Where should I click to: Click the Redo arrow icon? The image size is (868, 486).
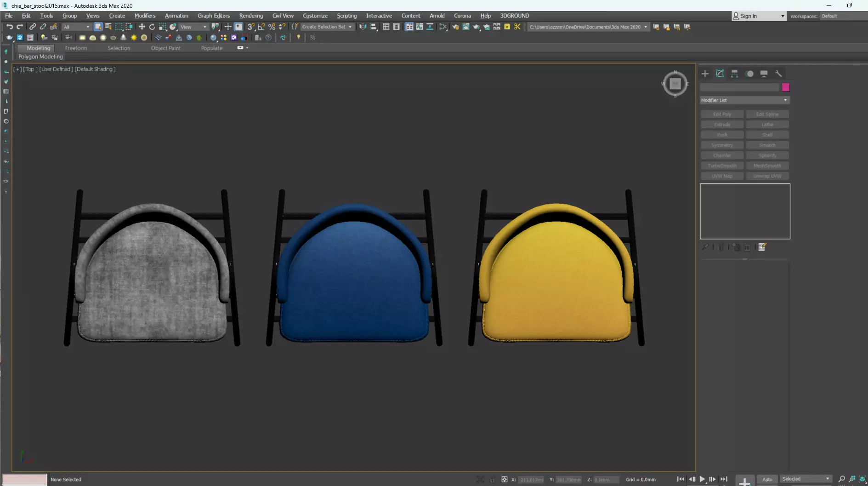[x=20, y=27]
